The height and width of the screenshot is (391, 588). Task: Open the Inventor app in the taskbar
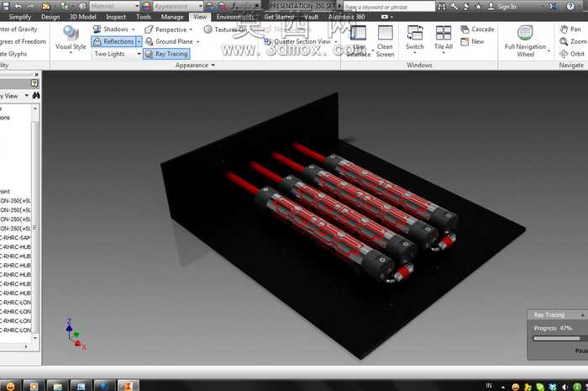pos(129,385)
